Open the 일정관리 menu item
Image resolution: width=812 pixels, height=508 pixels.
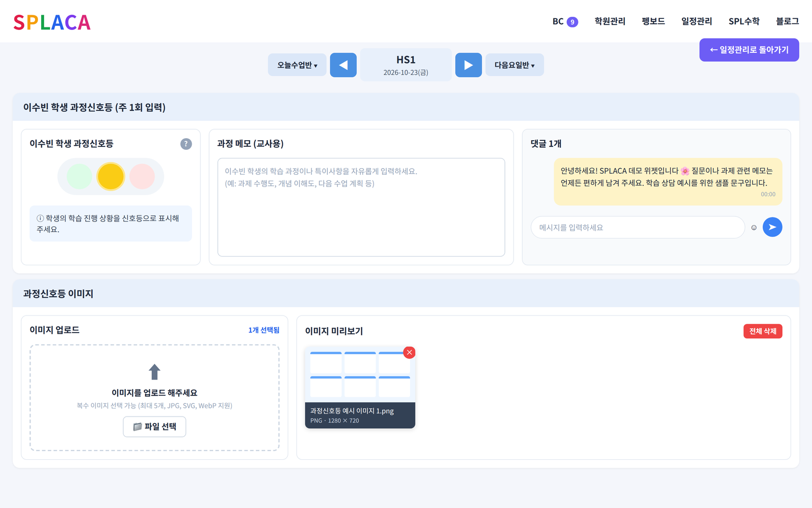(696, 21)
